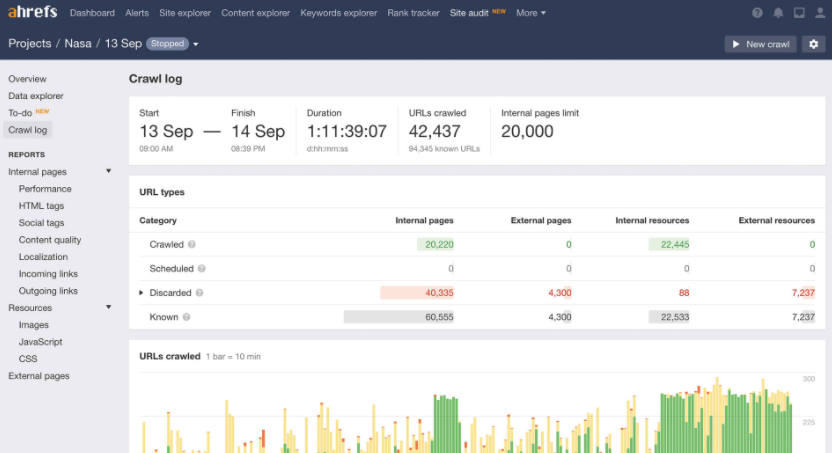Open the help question mark icon

tap(757, 13)
